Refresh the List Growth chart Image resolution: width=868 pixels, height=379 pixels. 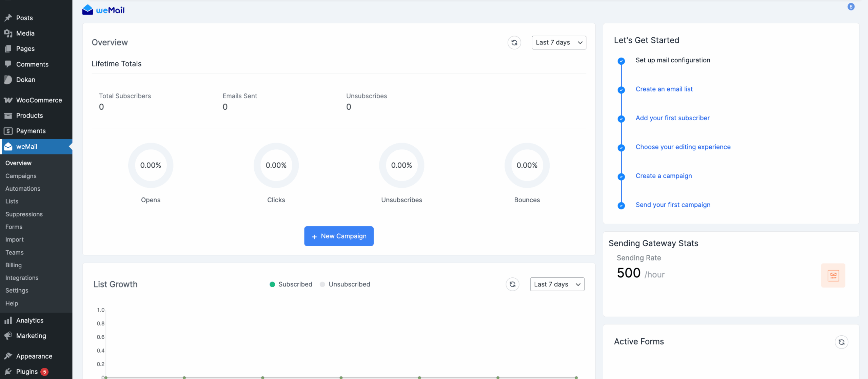pyautogui.click(x=512, y=284)
